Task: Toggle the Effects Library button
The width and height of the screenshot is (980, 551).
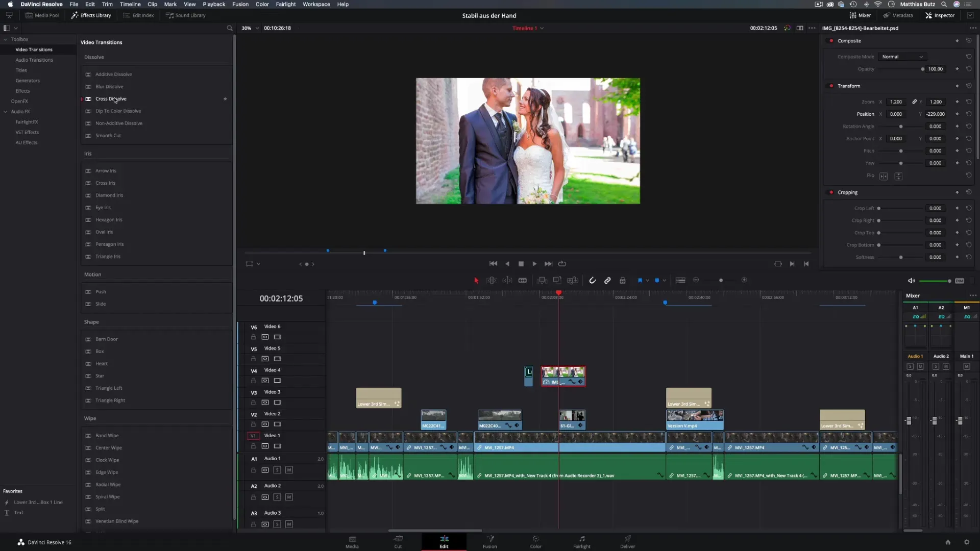Action: [x=91, y=15]
